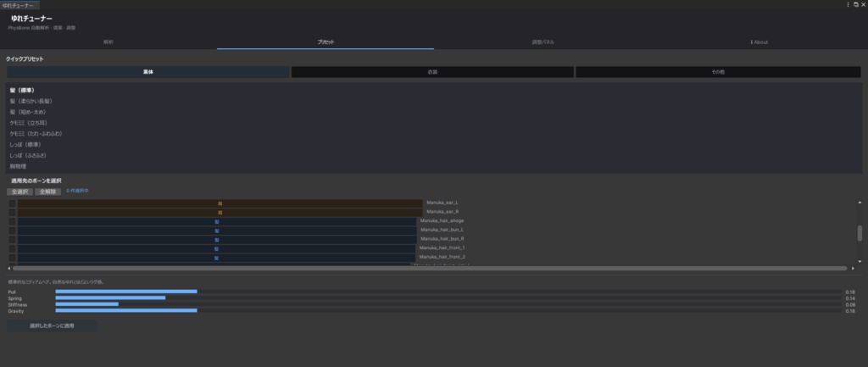Switch to the 調整パネル tab
Image resolution: width=868 pixels, height=367 pixels.
pos(542,42)
